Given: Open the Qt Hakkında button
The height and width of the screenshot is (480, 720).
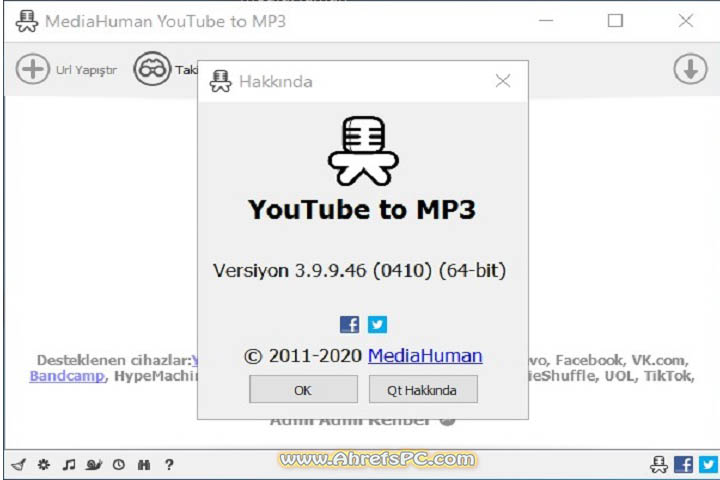Looking at the screenshot, I should click(x=423, y=390).
